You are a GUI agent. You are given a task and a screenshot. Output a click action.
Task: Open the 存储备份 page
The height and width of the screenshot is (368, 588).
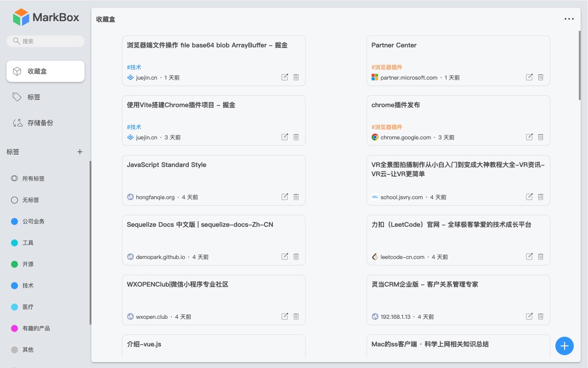pos(45,123)
